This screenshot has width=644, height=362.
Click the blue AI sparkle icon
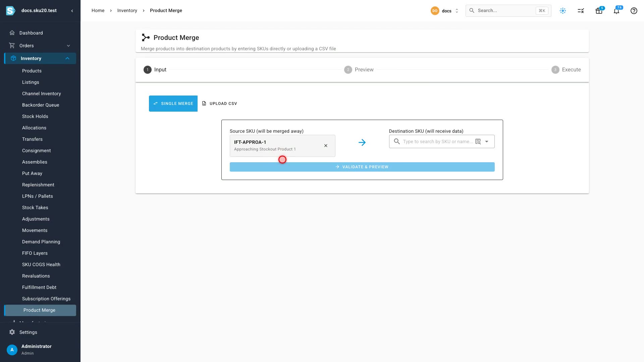click(x=563, y=11)
